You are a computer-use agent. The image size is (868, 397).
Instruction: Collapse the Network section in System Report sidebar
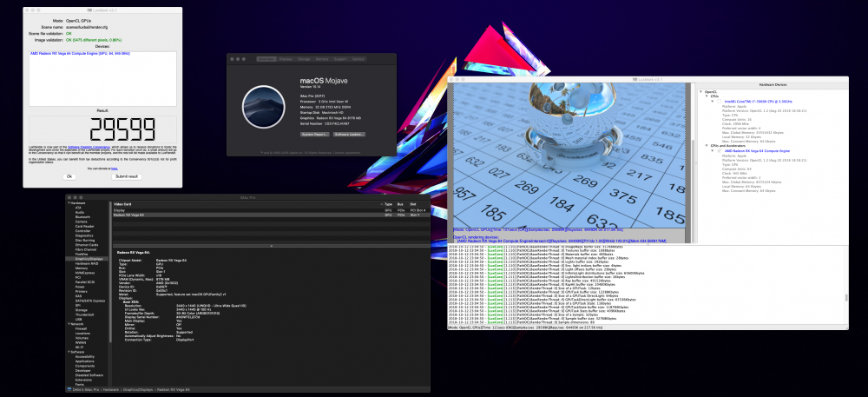point(68,323)
